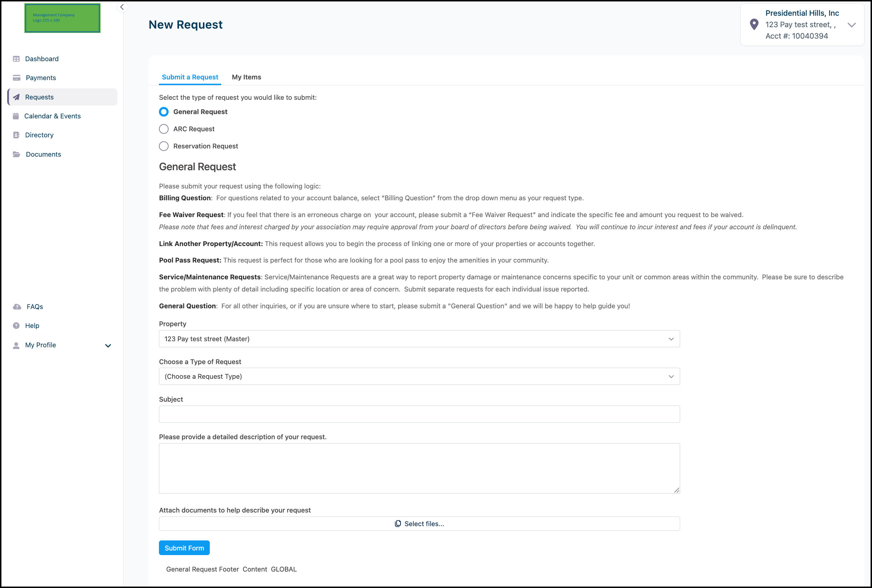
Task: Click the Dashboard grid icon in sidebar
Action: pos(16,59)
